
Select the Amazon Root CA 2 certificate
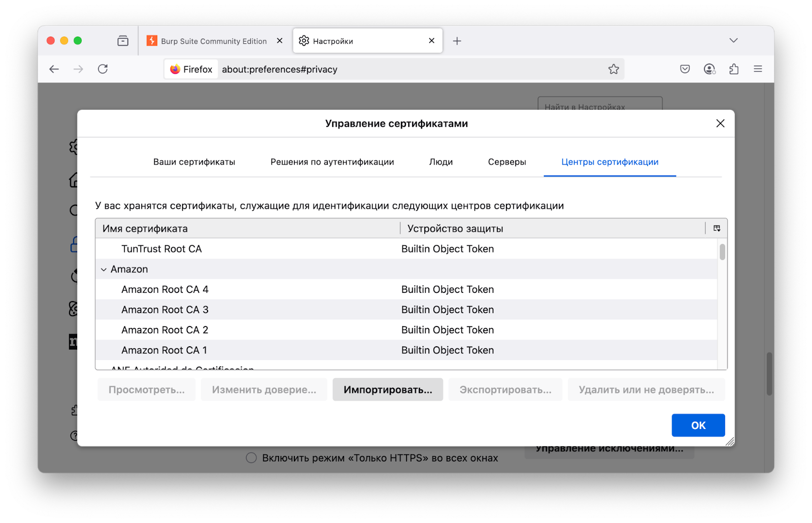[406, 330]
